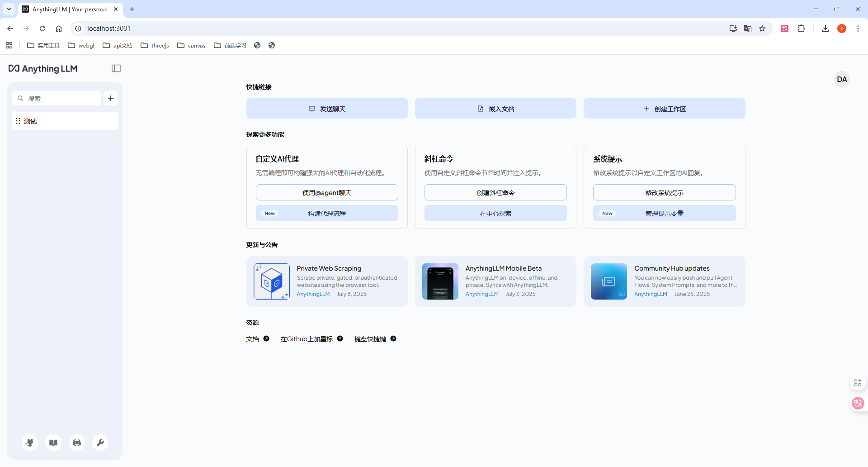The width and height of the screenshot is (868, 467).
Task: Open settings via the wrench icon
Action: [x=100, y=443]
